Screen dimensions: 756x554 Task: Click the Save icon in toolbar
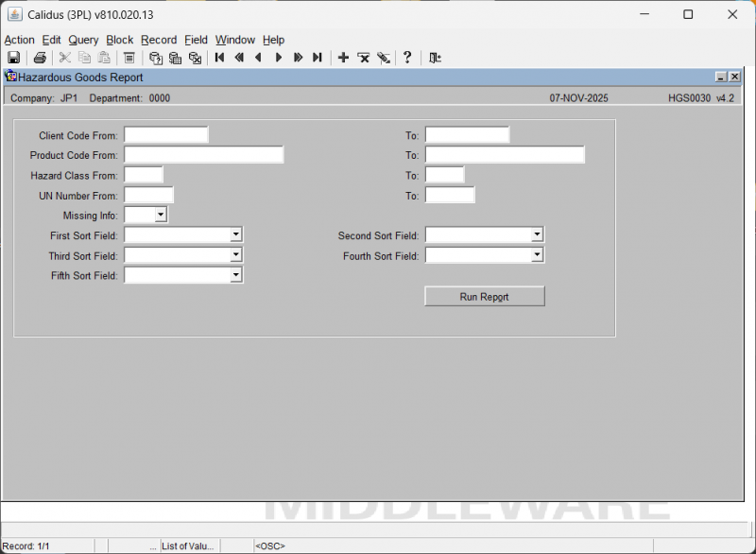click(13, 58)
